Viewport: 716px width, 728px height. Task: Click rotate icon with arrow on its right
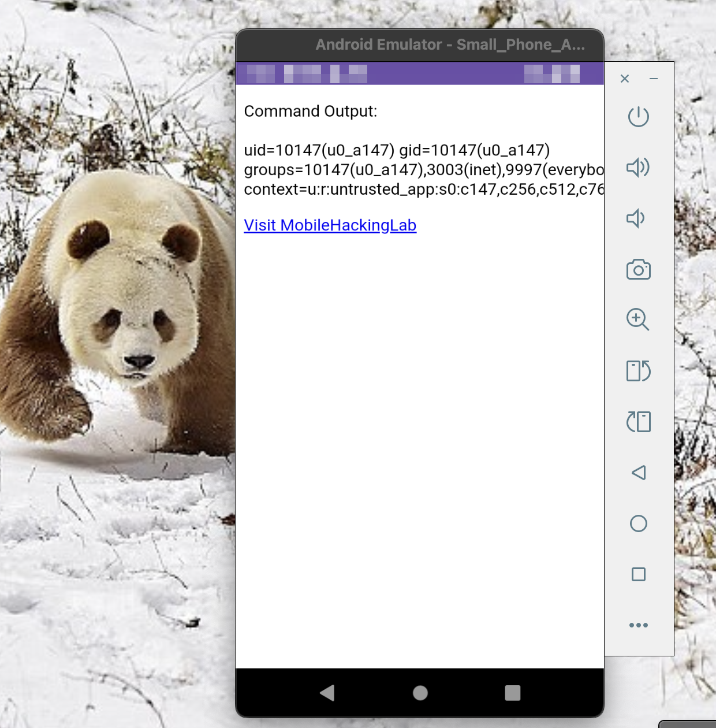tap(638, 371)
